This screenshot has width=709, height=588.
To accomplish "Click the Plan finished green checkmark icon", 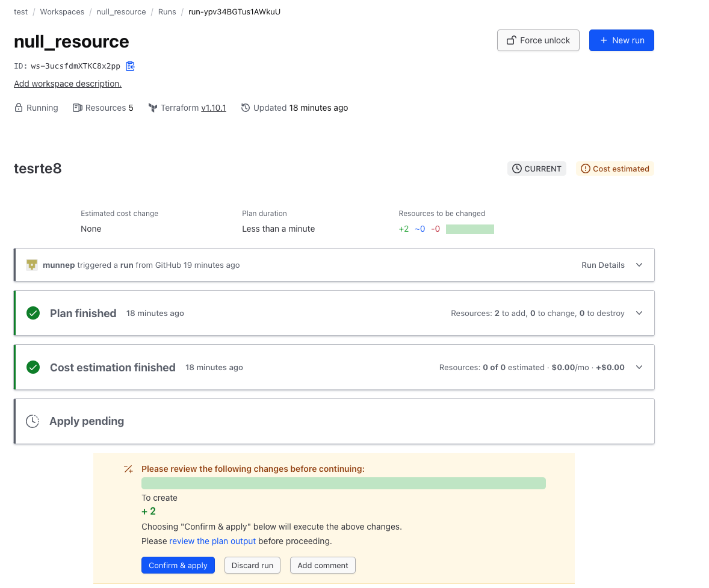I will [x=33, y=313].
